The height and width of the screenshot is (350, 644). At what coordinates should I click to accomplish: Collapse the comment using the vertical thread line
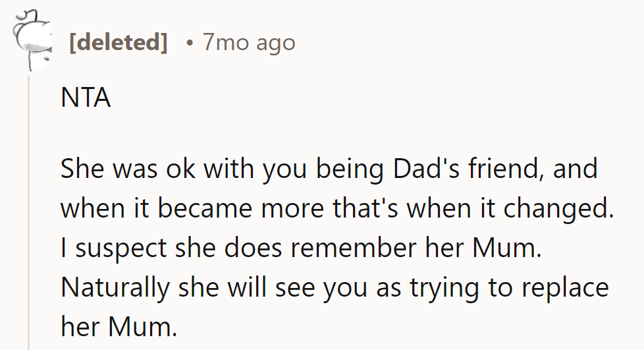[x=29, y=211]
